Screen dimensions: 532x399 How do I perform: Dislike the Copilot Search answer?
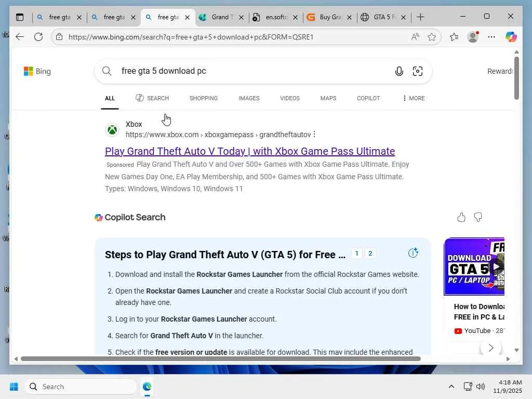[x=478, y=217]
